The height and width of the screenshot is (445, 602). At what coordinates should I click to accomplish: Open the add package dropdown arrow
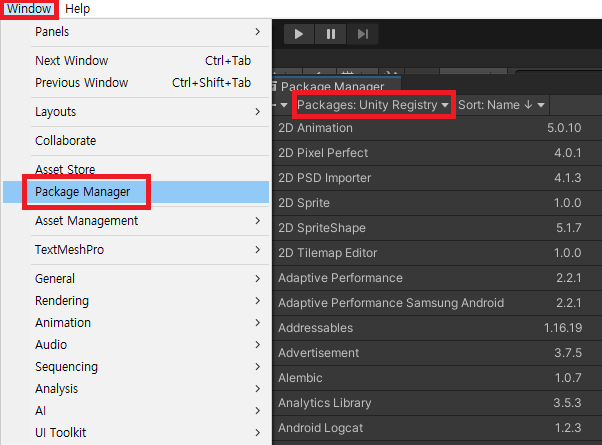pos(284,105)
